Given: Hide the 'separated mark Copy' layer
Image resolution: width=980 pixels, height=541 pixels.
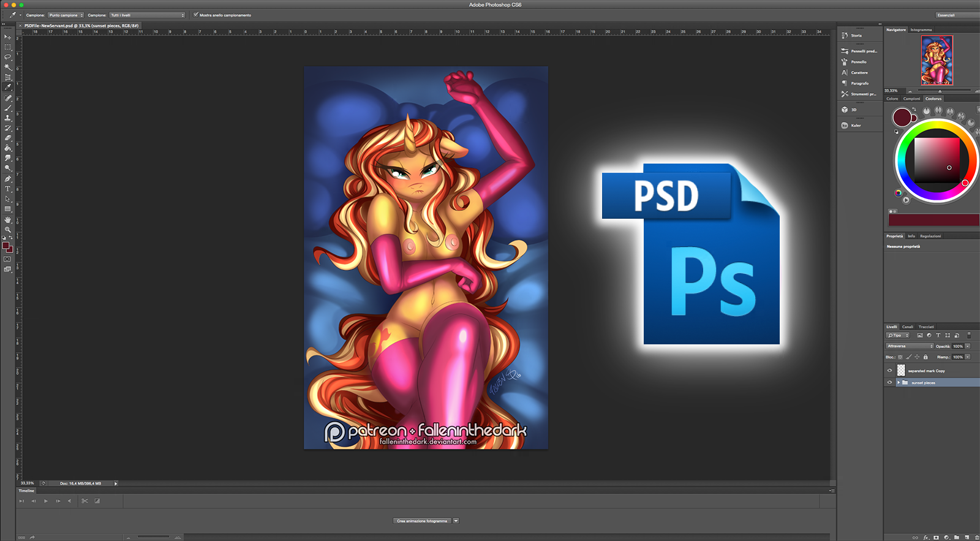Looking at the screenshot, I should coord(889,370).
